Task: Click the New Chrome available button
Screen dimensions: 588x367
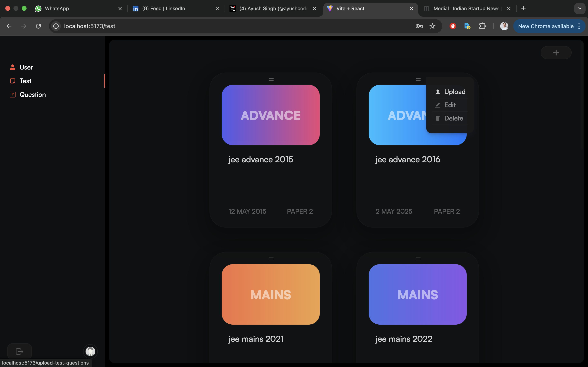Action: [546, 26]
